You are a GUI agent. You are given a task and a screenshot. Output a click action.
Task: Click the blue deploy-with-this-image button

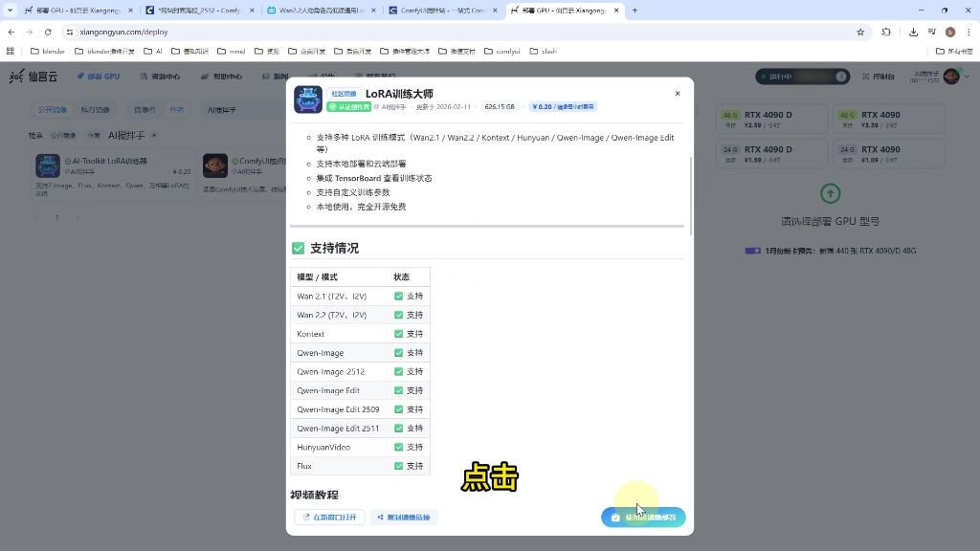click(643, 518)
